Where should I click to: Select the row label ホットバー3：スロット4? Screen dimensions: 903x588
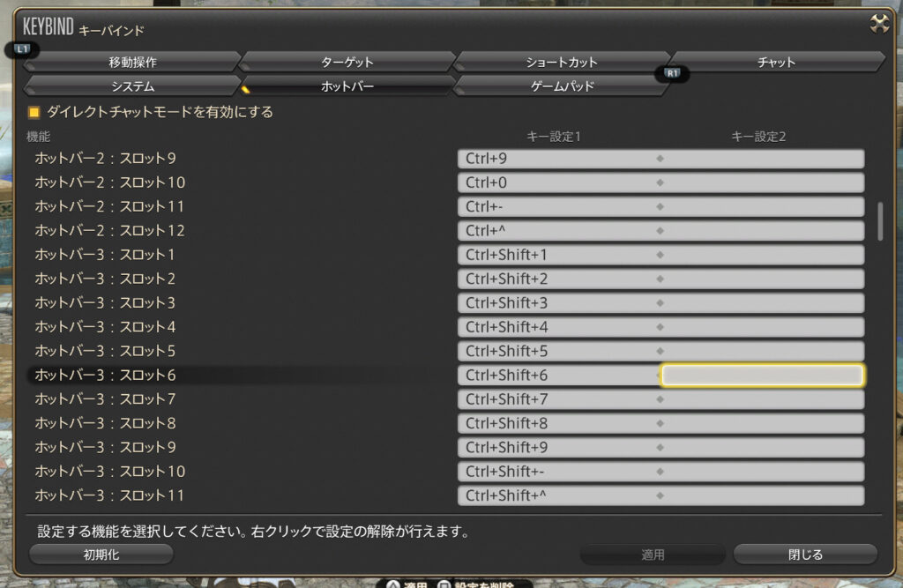click(x=105, y=327)
